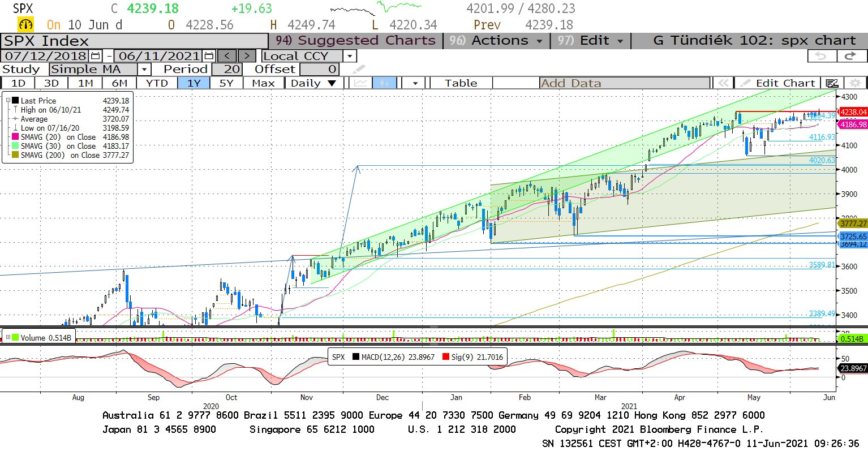
Task: Select the Max range tab
Action: tap(263, 83)
